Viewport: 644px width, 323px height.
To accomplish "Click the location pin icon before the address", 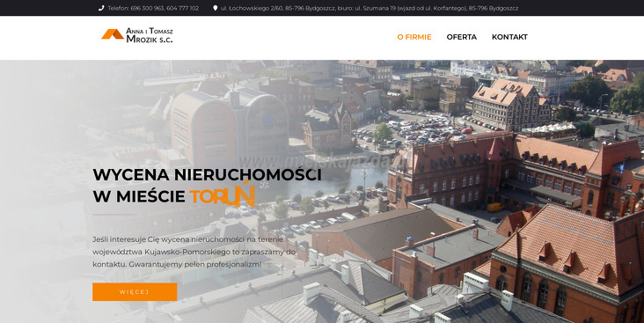I will [x=216, y=8].
